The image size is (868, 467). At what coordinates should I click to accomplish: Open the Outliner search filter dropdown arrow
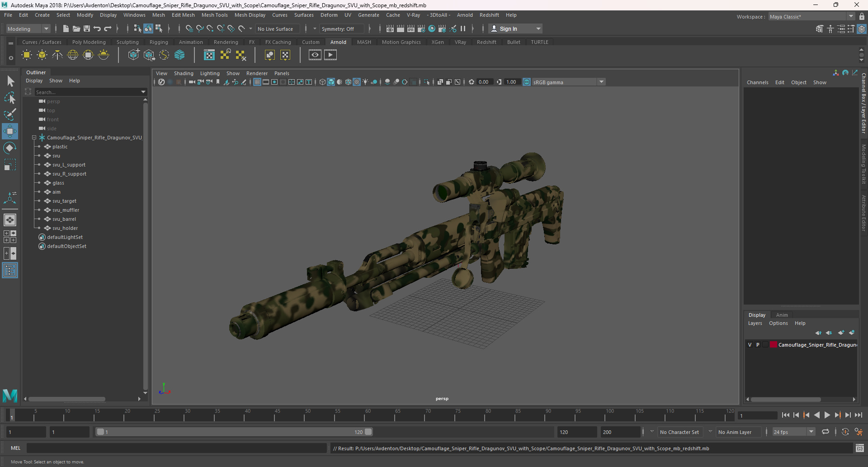click(143, 92)
